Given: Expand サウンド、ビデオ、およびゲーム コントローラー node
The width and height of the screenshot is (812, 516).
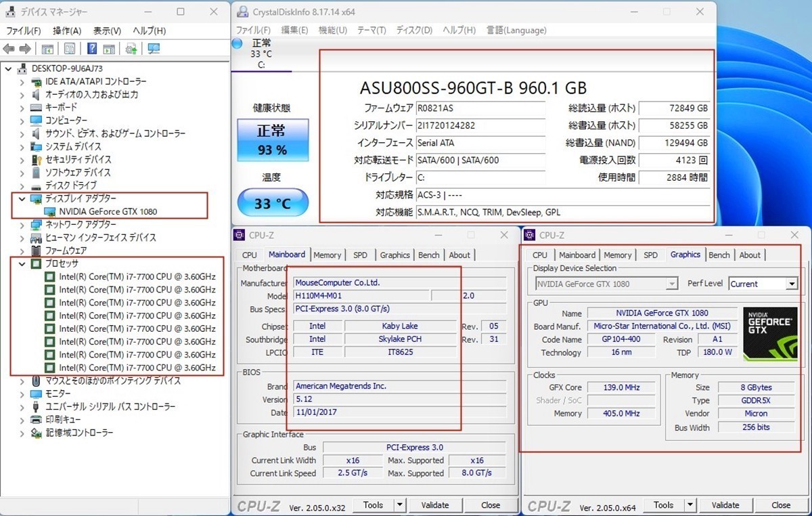Looking at the screenshot, I should coord(22,133).
